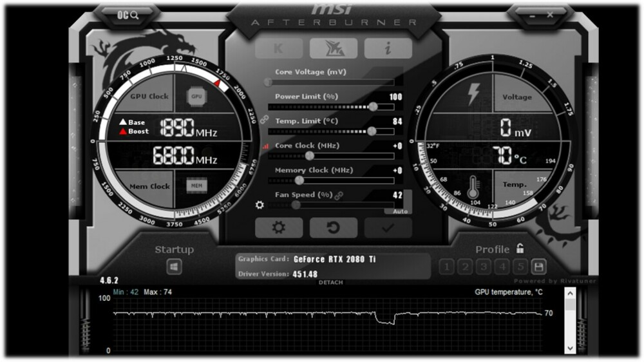The image size is (644, 362).
Task: Click the Core Voltage slider handle
Action: (268, 82)
